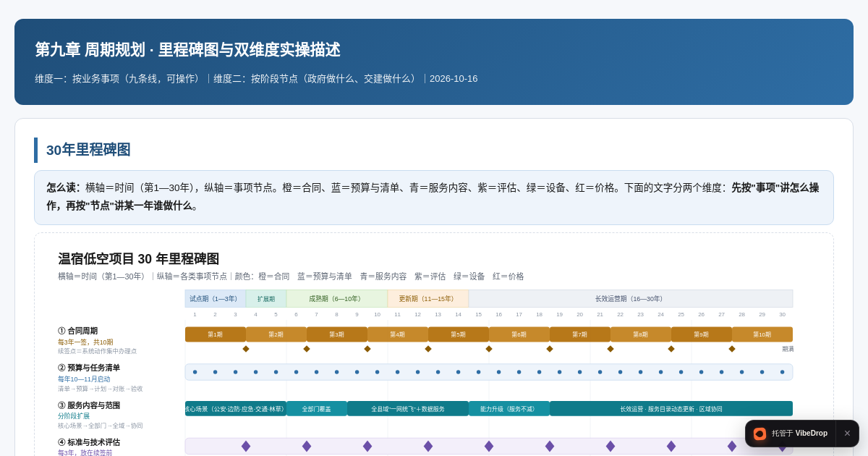
Task: Click the 第1期 contract bar
Action: pyautogui.click(x=216, y=334)
